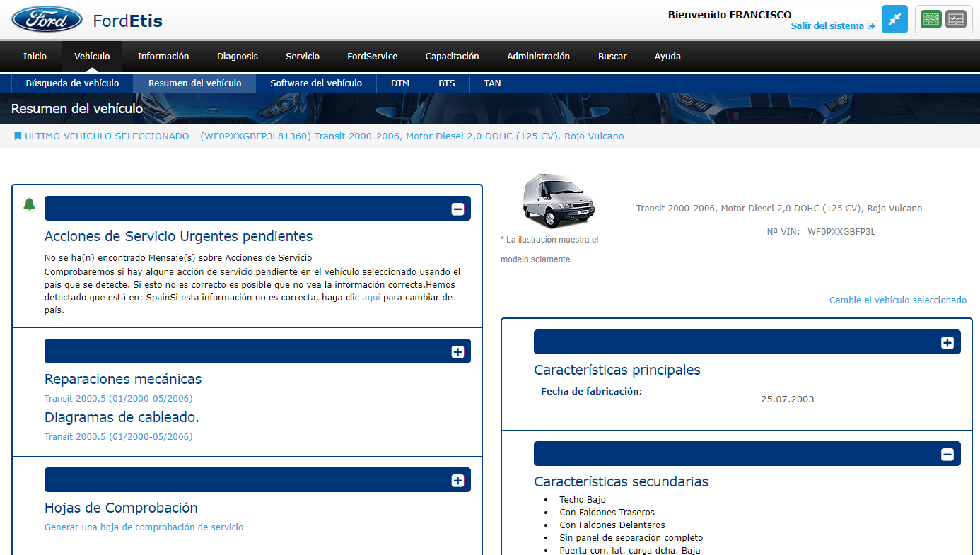The image size is (980, 555).
Task: Open the Inicio menu
Action: point(35,57)
